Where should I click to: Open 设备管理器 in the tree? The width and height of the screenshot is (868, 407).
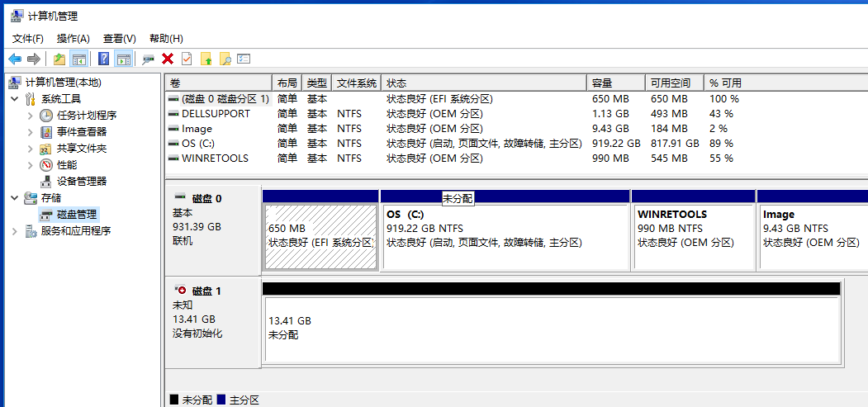point(82,182)
